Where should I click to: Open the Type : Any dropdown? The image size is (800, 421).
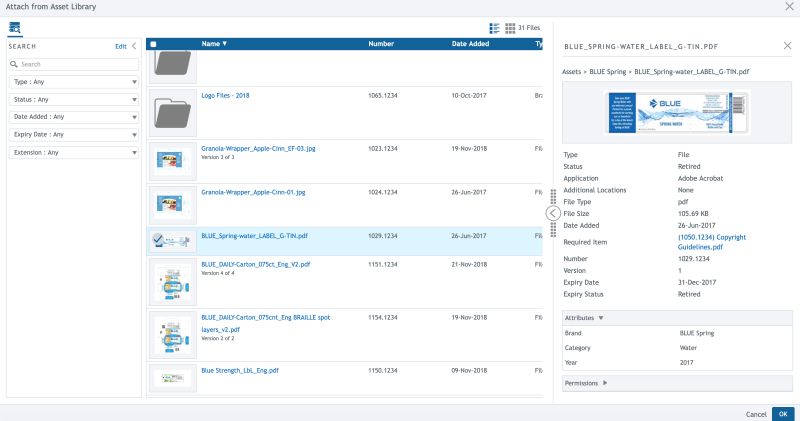[x=73, y=82]
